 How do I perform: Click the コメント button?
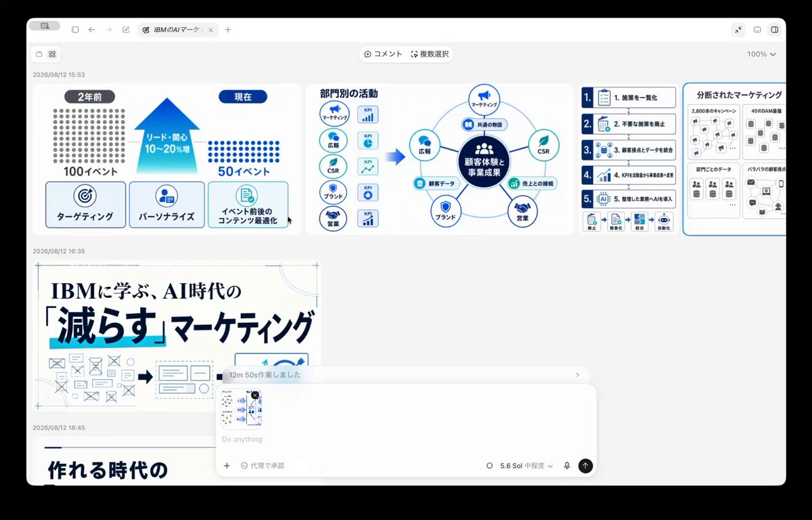(x=383, y=54)
